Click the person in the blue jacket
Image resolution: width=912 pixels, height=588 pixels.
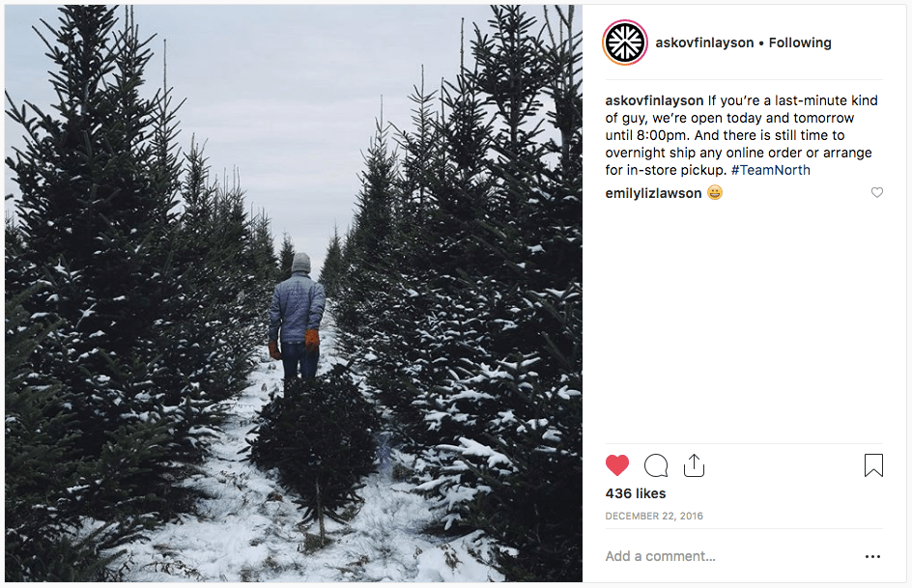297,309
